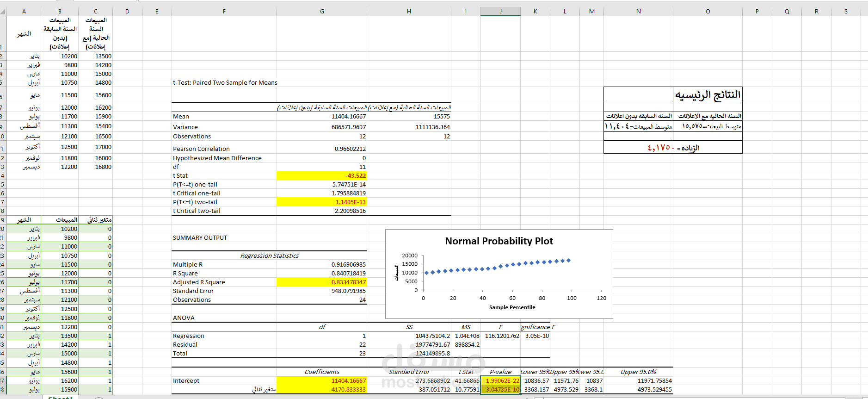Select column F header
This screenshot has width=868, height=399.
(x=224, y=11)
